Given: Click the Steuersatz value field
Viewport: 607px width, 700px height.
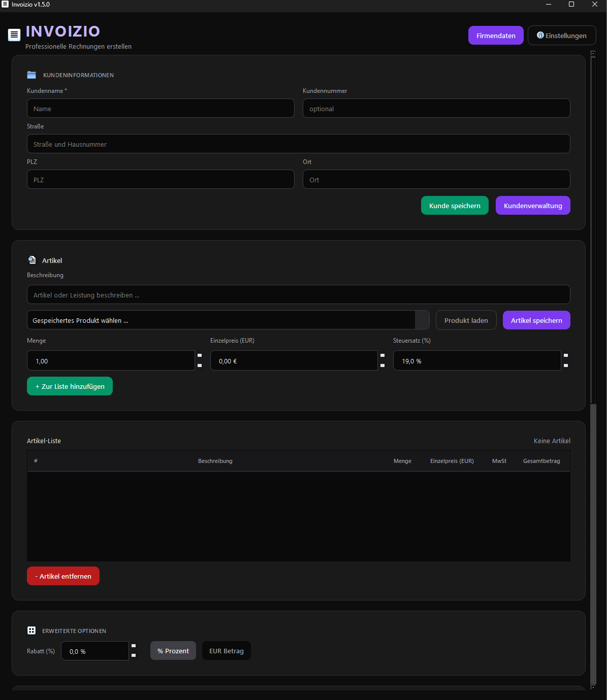Looking at the screenshot, I should 477,360.
